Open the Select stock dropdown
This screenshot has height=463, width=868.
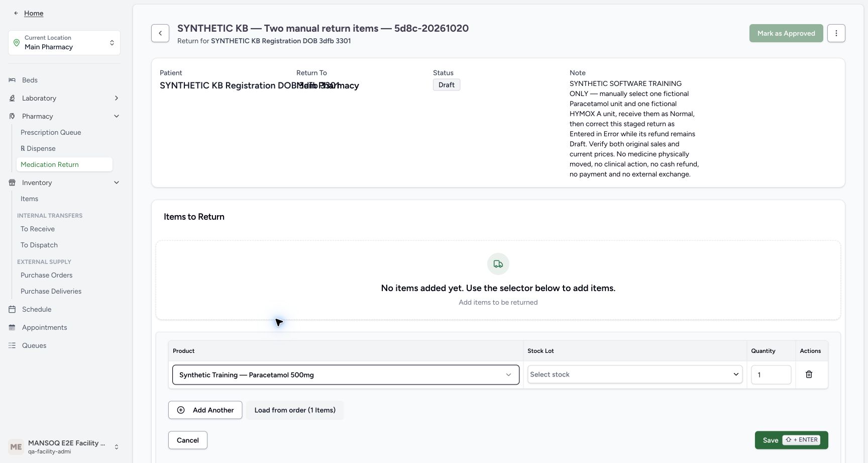[x=635, y=375]
